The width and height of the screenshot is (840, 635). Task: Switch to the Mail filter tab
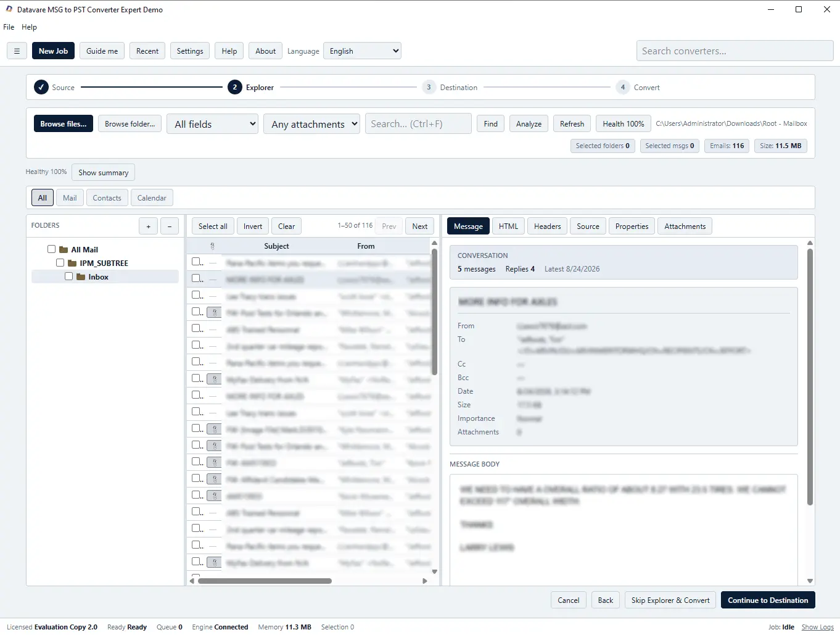click(x=70, y=198)
